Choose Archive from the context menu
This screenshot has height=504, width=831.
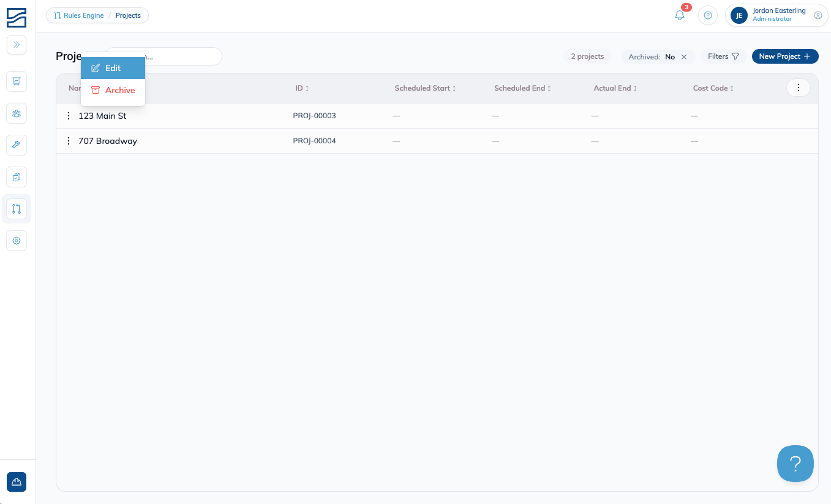pos(113,90)
